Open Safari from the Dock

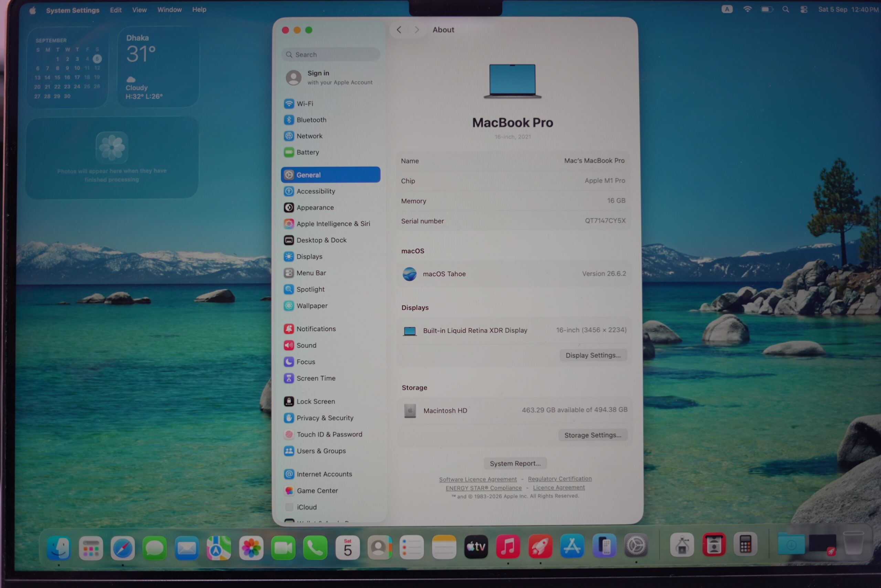pos(123,548)
